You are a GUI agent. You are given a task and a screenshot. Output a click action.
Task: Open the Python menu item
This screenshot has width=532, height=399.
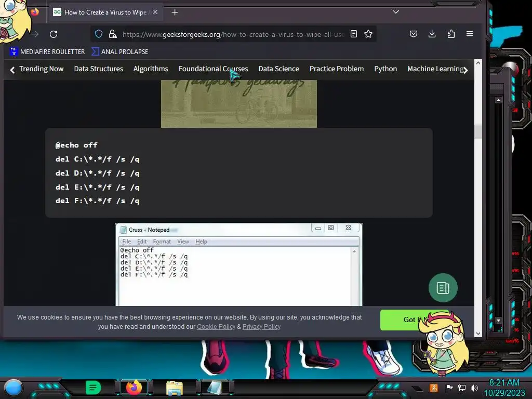click(x=385, y=69)
